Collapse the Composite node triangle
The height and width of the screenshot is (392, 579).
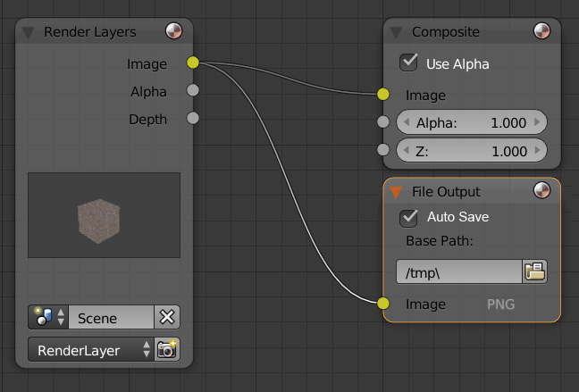point(396,32)
